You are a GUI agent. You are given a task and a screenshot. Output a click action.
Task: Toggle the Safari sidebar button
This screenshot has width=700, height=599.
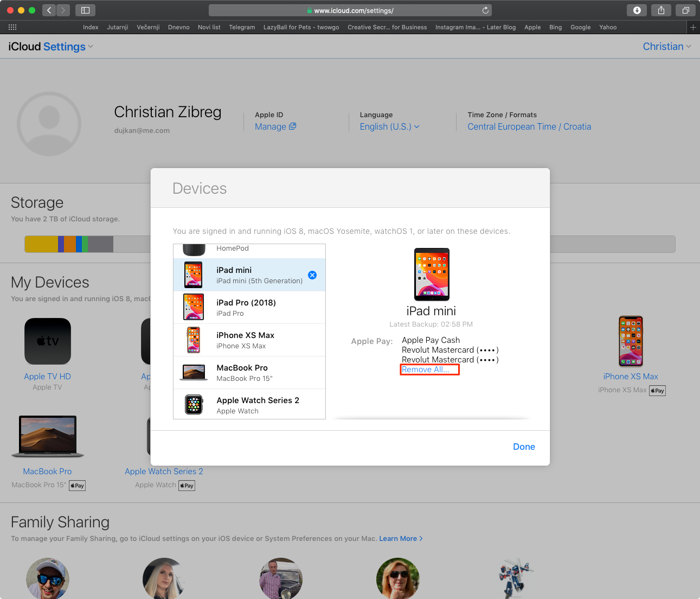tap(85, 10)
